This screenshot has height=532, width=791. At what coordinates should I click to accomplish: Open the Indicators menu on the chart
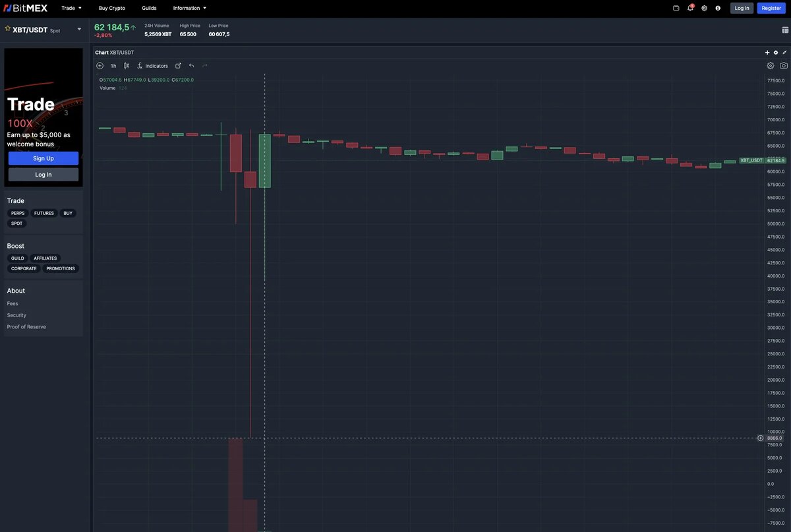[x=152, y=66]
